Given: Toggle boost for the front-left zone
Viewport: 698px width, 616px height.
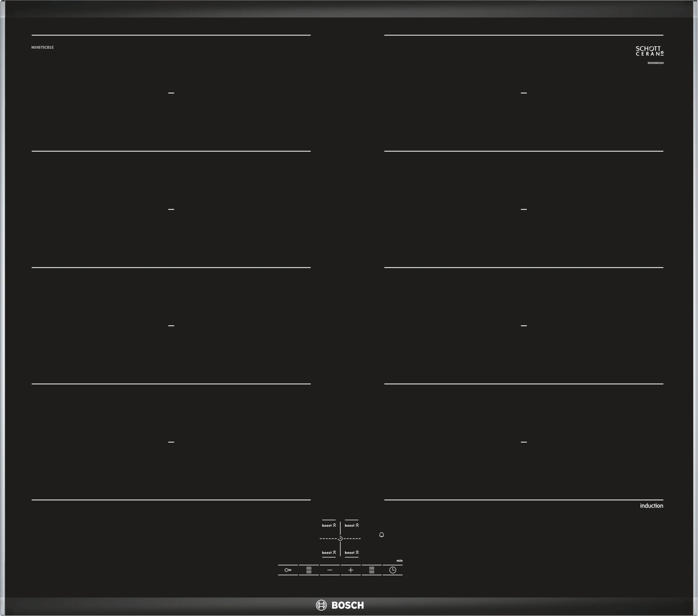Looking at the screenshot, I should tap(329, 552).
